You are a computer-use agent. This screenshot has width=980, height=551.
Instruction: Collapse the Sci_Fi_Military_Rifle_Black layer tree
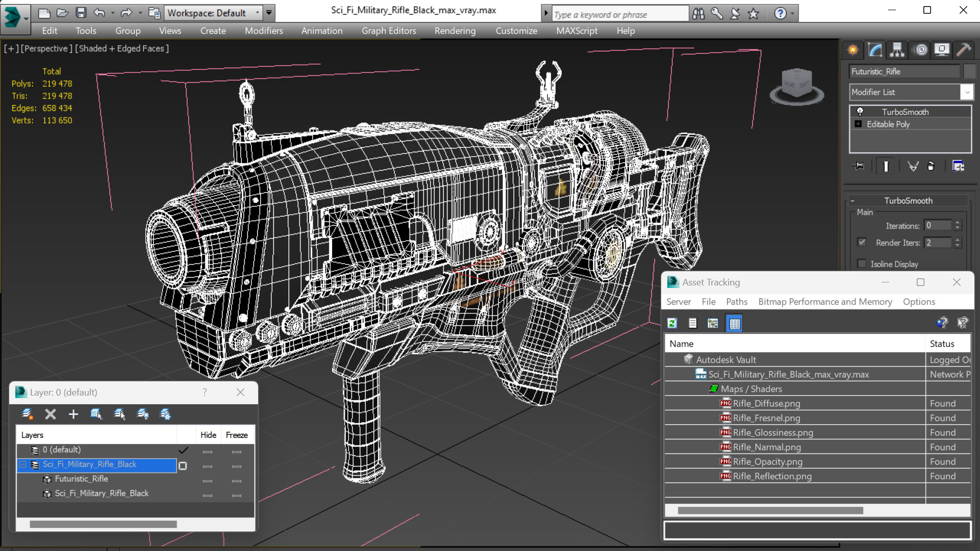(23, 464)
